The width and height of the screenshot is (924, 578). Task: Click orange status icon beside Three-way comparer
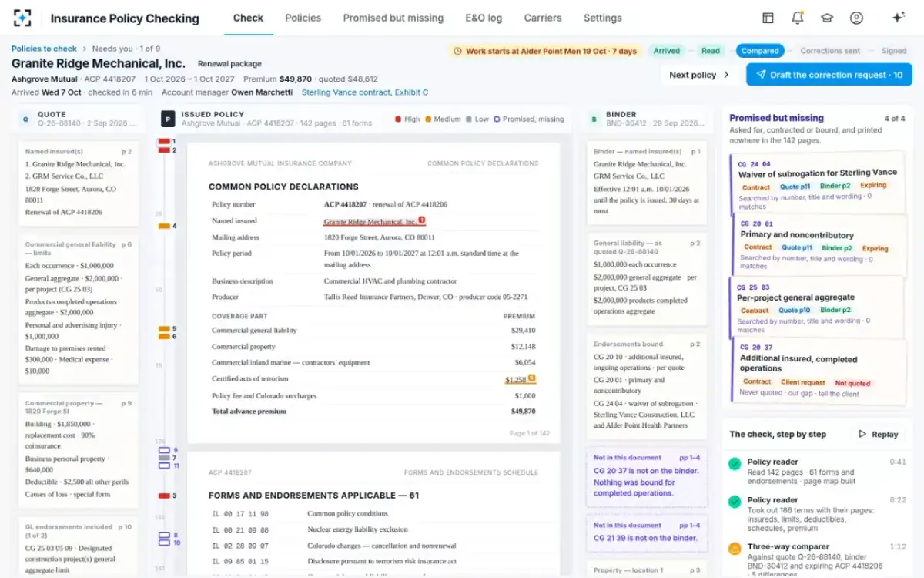(x=735, y=549)
